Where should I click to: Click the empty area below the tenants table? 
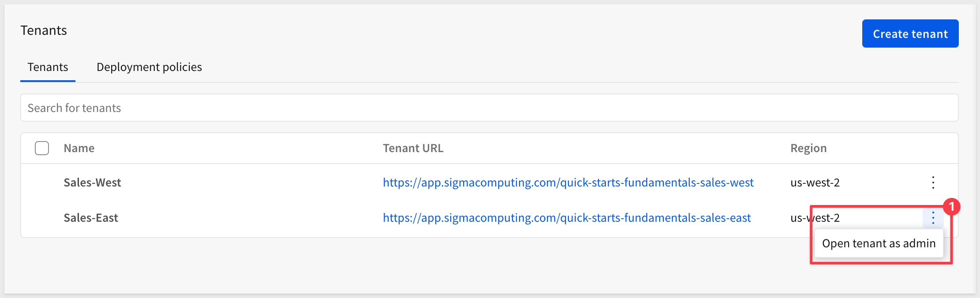point(397,264)
